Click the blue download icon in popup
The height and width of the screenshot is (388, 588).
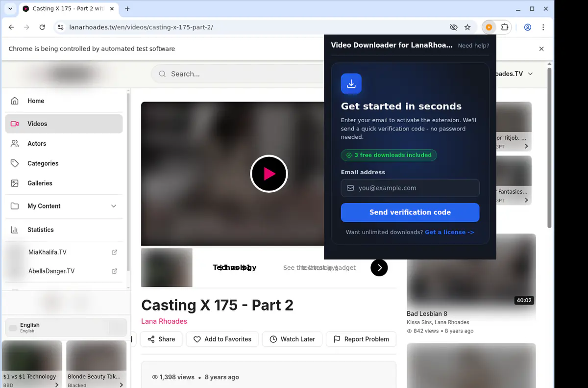[351, 84]
